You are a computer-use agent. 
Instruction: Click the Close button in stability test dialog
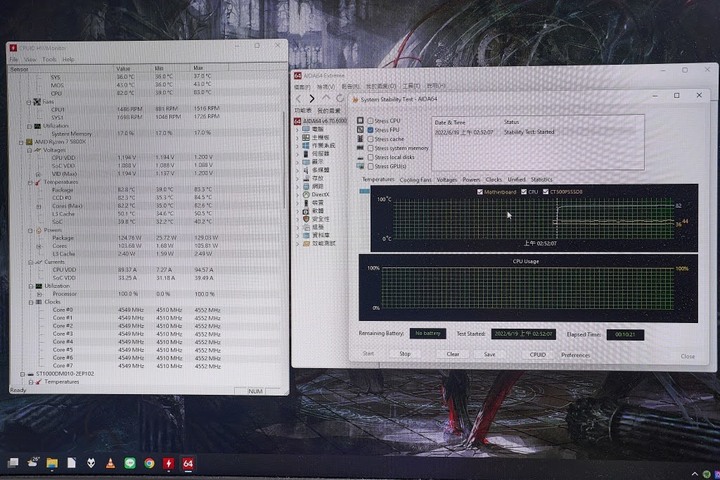687,356
